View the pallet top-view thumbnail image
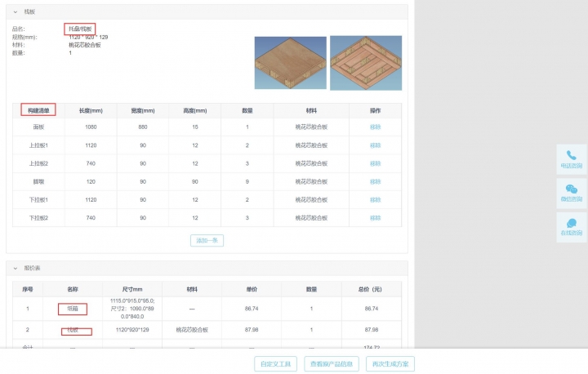Screen dimensions: 588x374 pyautogui.click(x=290, y=62)
